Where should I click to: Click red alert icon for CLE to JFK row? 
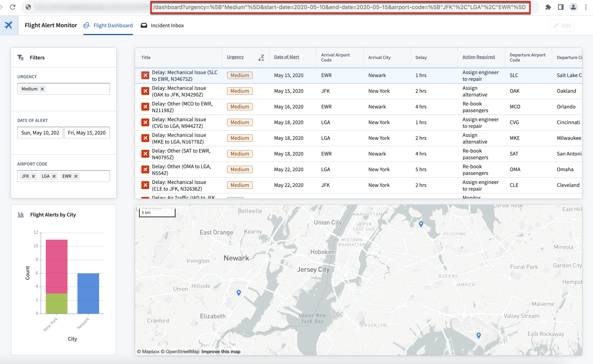click(x=145, y=185)
